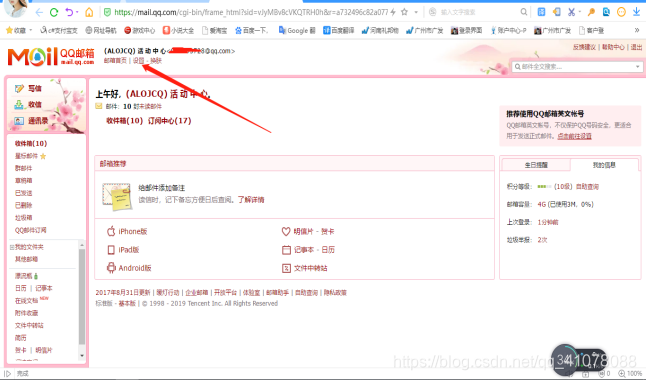646x380 pixels.
Task: Click the magnifier icon in browser search box
Action: coord(523,12)
